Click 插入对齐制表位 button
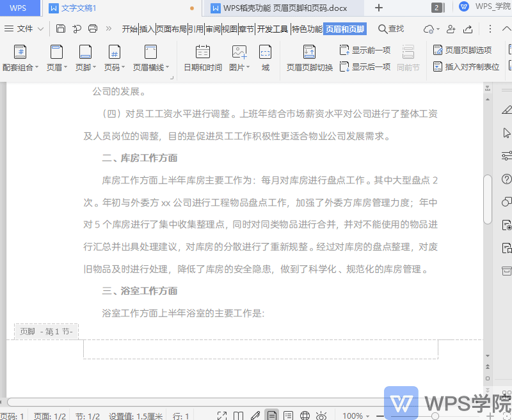The image size is (512, 420). [466, 67]
